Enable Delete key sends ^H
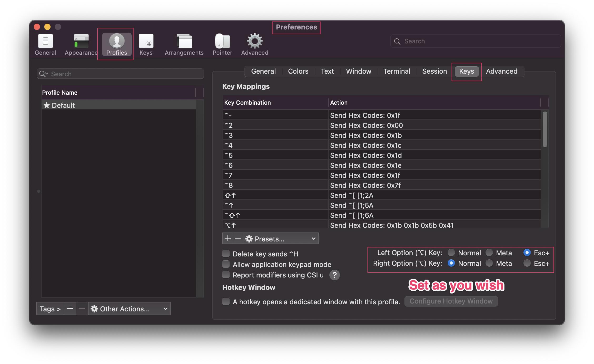The width and height of the screenshot is (594, 364). click(226, 254)
